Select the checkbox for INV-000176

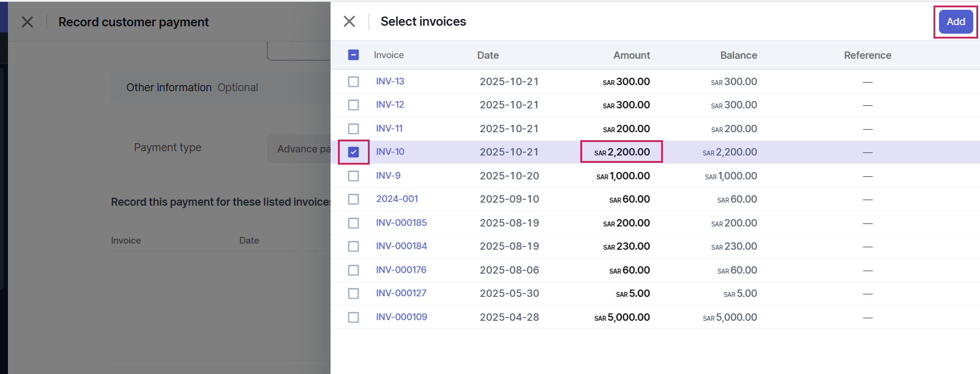click(x=353, y=270)
